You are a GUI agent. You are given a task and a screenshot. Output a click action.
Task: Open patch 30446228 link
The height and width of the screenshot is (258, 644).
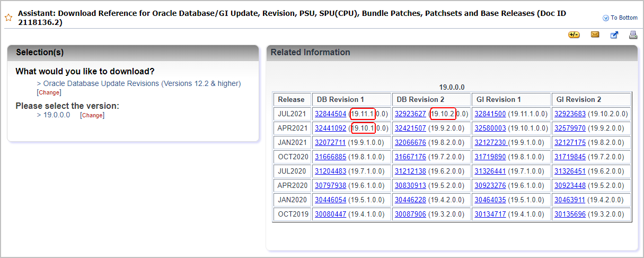point(410,200)
